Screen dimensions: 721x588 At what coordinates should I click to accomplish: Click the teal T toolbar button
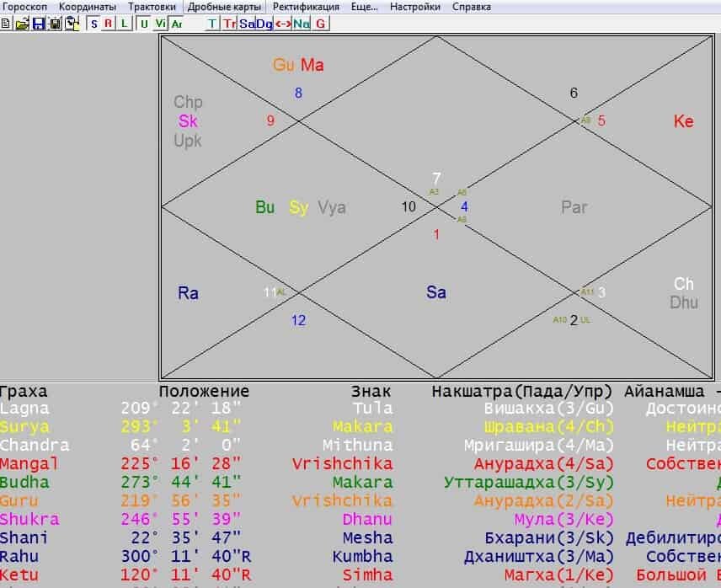(x=212, y=24)
